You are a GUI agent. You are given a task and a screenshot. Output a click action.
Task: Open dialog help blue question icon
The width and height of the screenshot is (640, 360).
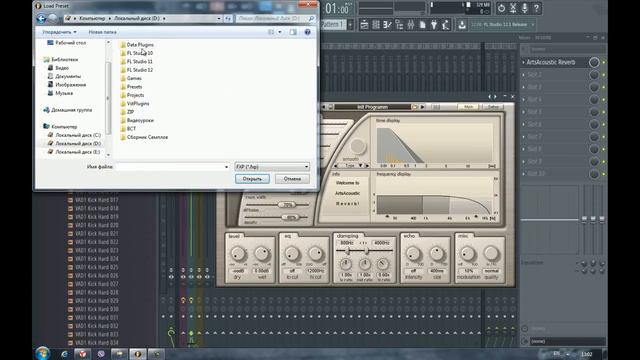[307, 32]
